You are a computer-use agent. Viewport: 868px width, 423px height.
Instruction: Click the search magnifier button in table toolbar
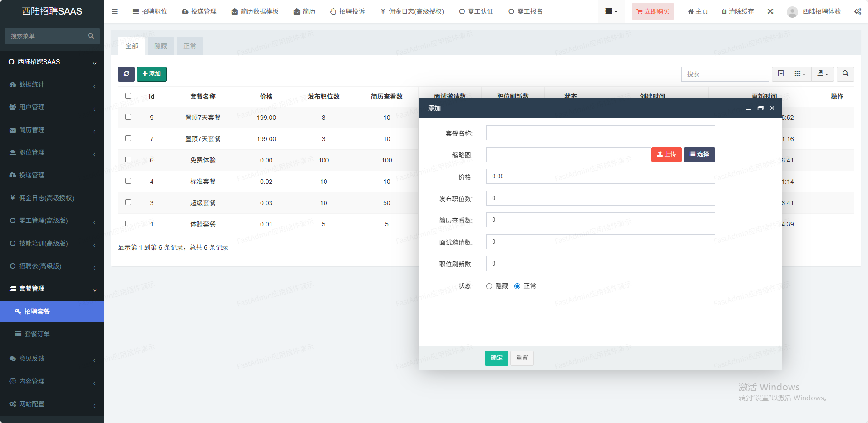[845, 74]
